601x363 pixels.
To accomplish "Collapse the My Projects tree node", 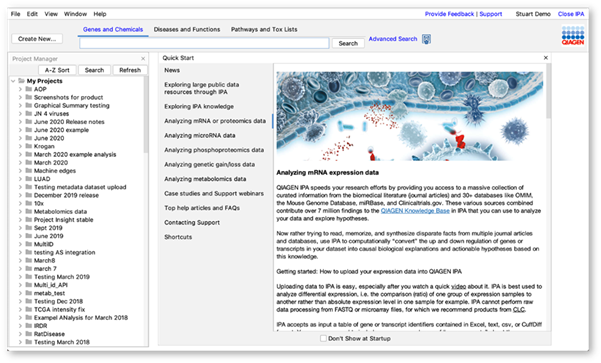I will click(x=13, y=81).
